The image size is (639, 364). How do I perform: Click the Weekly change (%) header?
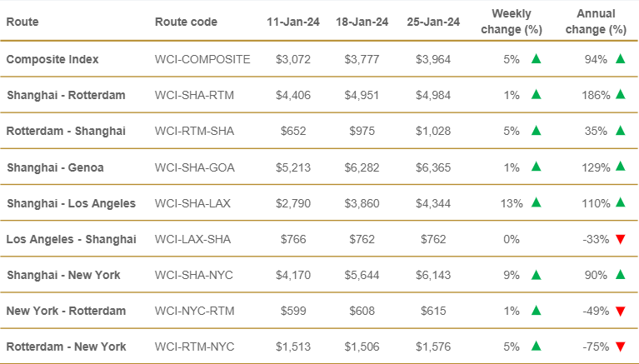pos(512,22)
